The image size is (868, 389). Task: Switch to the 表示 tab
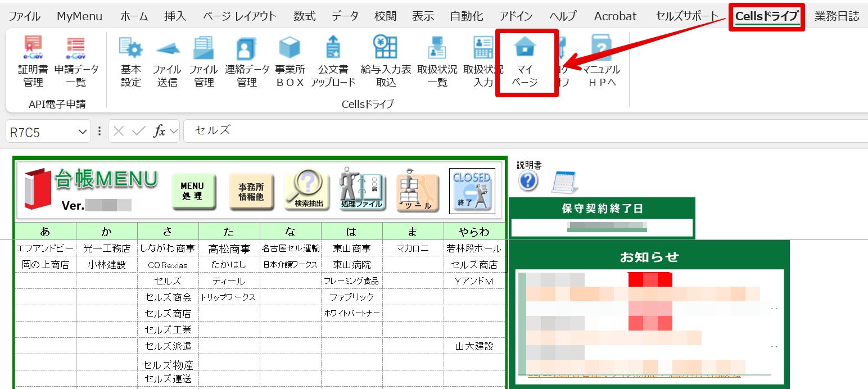coord(423,16)
